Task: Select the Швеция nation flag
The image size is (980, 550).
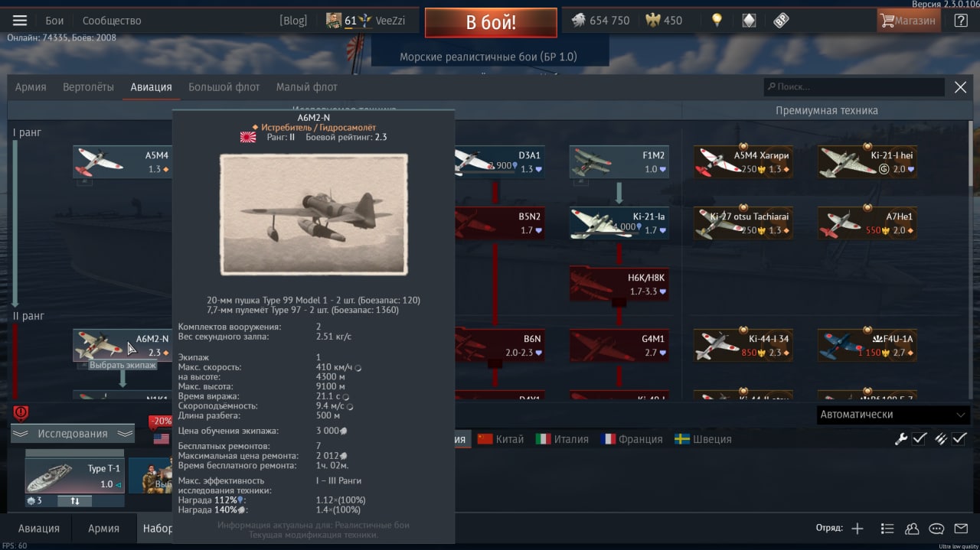Action: click(x=703, y=439)
